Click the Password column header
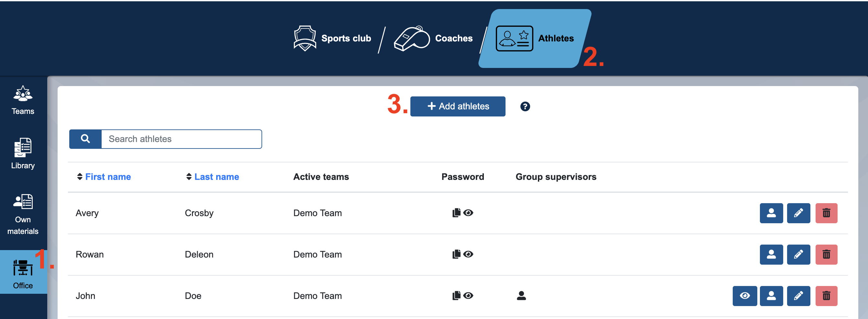This screenshot has width=868, height=319. click(462, 177)
